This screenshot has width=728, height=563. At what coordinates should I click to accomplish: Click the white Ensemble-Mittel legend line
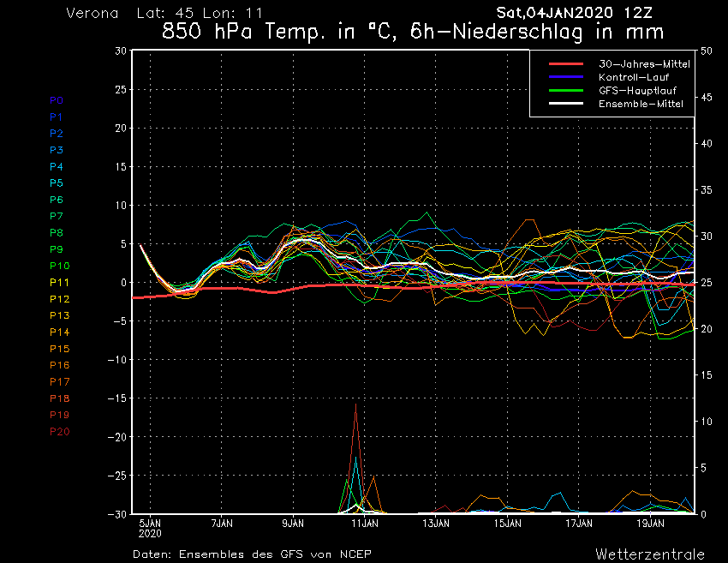566,103
